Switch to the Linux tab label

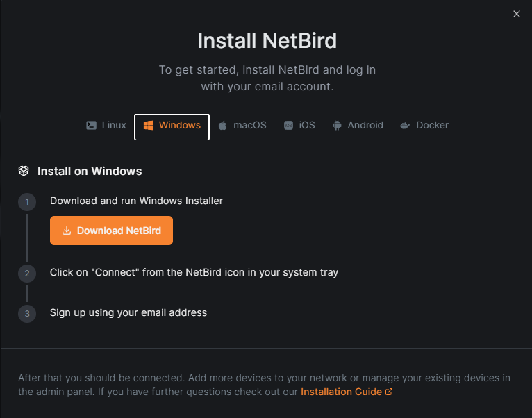[x=114, y=126]
